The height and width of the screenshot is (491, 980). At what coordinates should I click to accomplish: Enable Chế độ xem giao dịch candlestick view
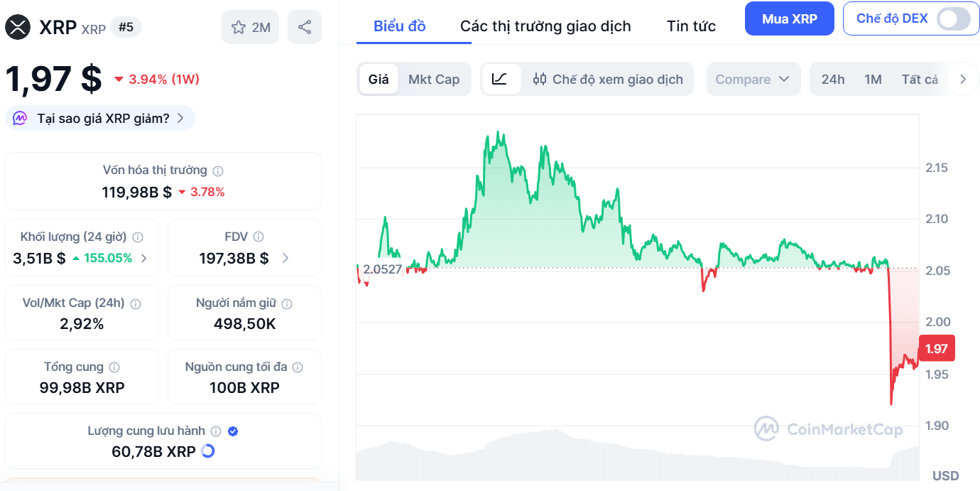(608, 80)
